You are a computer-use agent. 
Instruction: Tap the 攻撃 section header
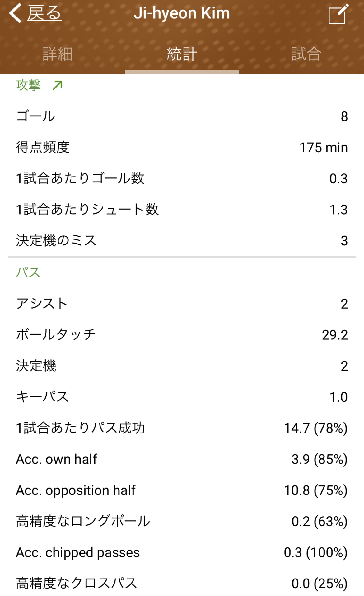tap(28, 85)
